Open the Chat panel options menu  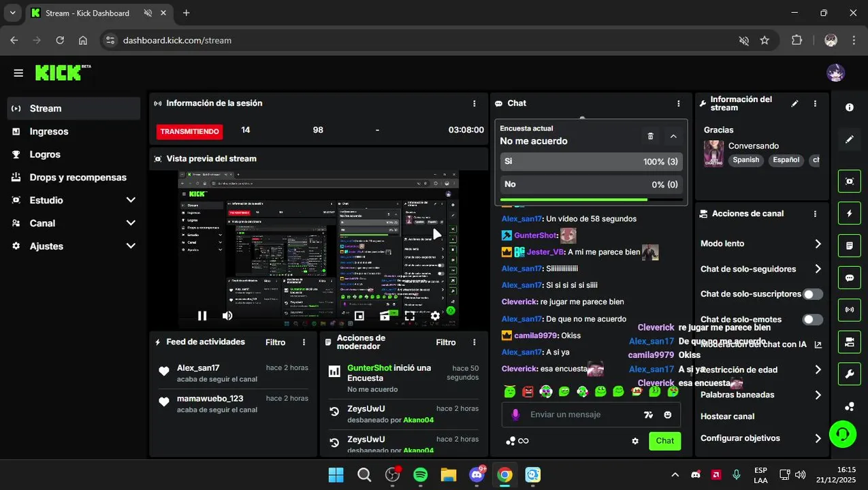tap(679, 103)
